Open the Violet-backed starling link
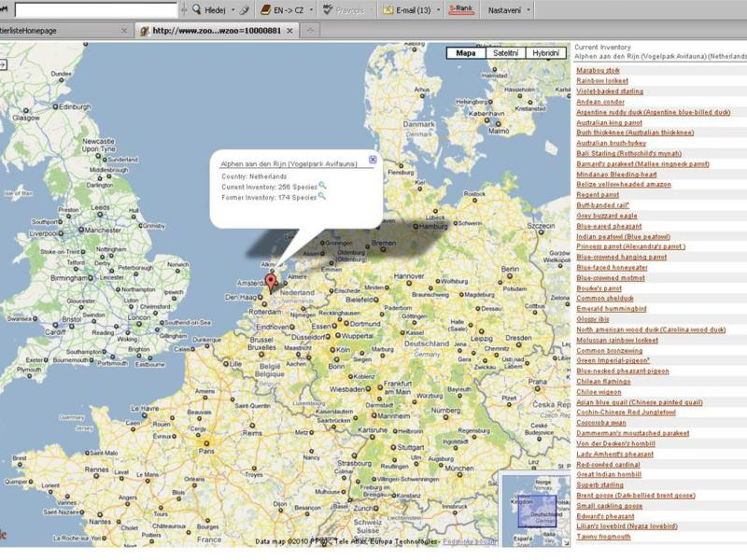 [610, 91]
